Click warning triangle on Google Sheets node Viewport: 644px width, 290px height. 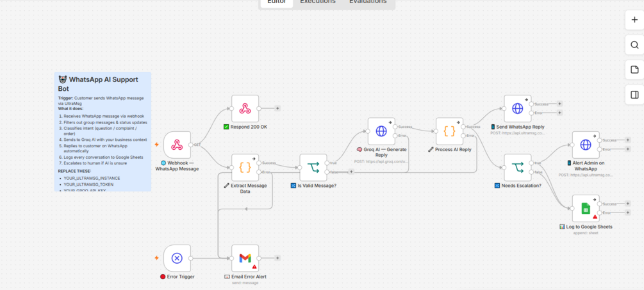pyautogui.click(x=595, y=216)
